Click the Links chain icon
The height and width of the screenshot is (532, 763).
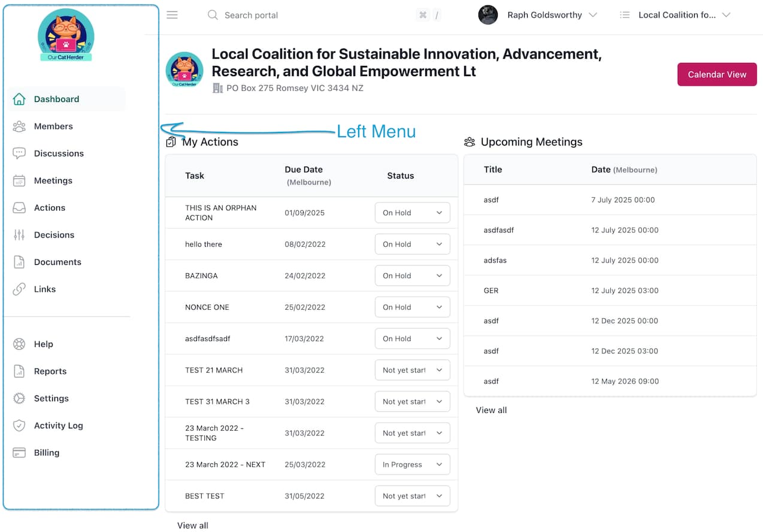(19, 289)
